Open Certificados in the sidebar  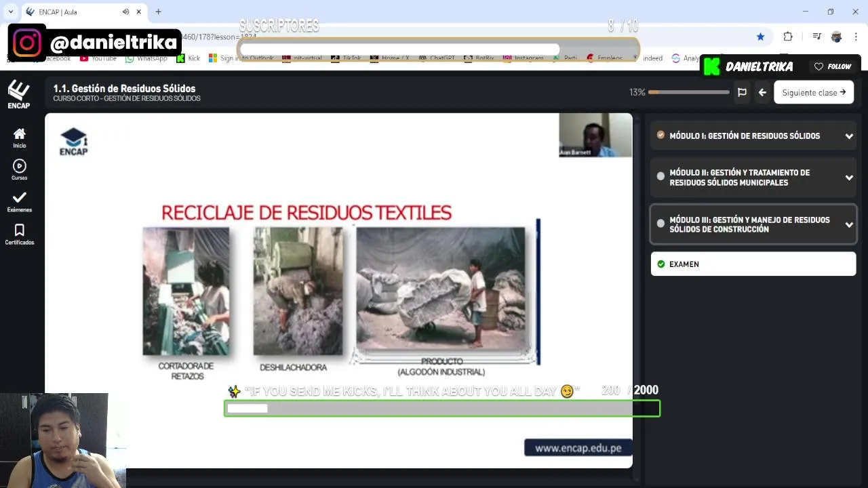(x=19, y=234)
